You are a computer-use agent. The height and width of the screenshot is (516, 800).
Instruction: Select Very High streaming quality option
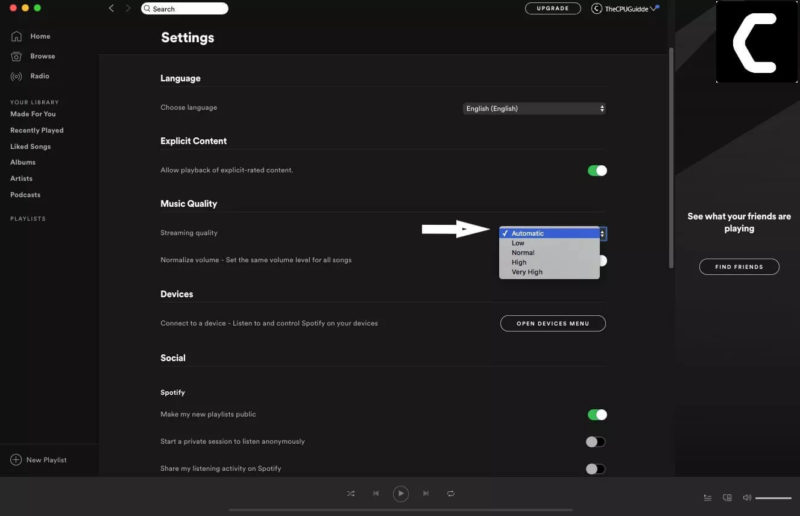tap(527, 272)
